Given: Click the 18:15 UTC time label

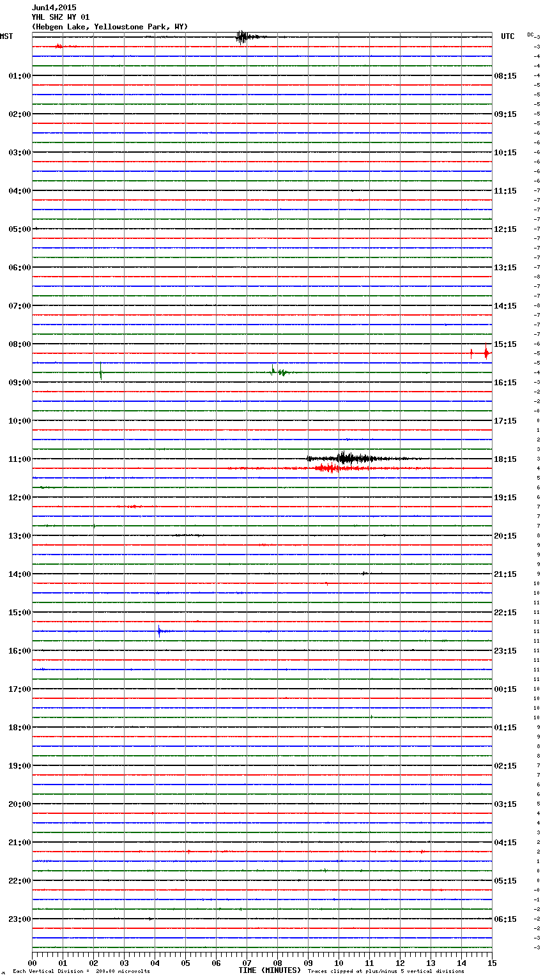Looking at the screenshot, I should click(505, 459).
